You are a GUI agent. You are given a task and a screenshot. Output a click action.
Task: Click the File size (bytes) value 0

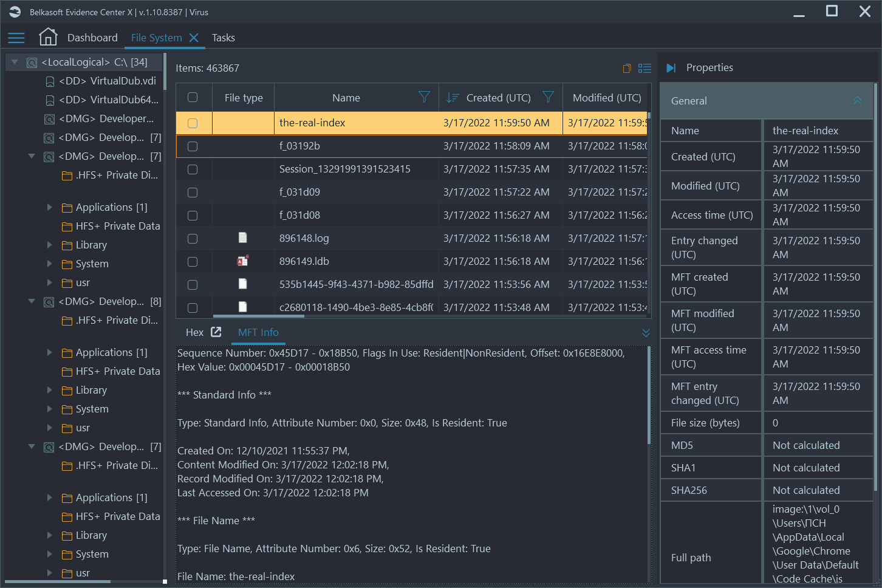775,423
